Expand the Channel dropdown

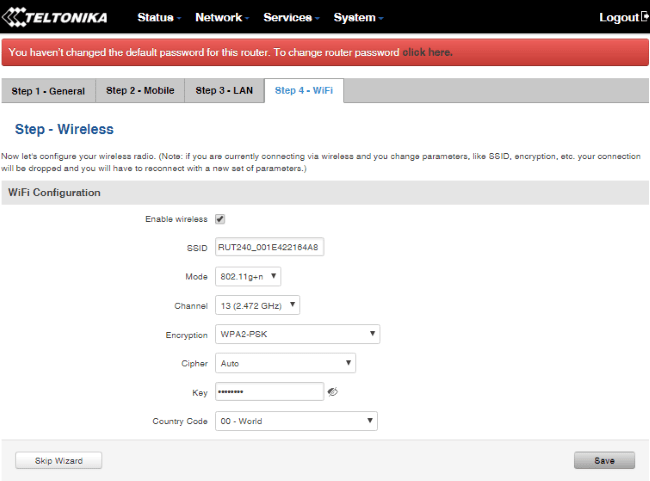pos(257,305)
